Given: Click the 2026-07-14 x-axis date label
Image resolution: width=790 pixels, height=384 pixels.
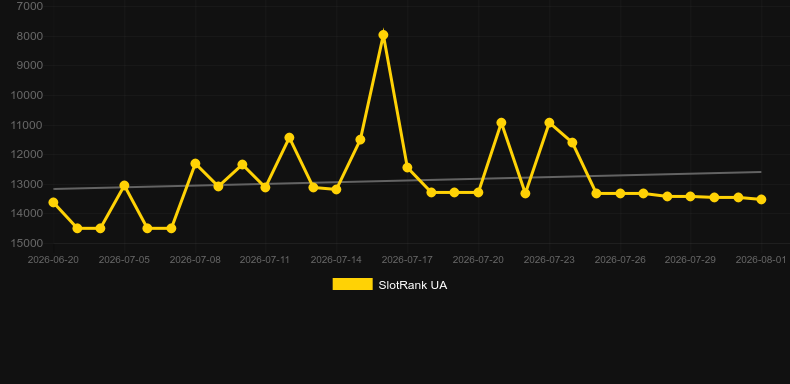Looking at the screenshot, I should 336,260.
